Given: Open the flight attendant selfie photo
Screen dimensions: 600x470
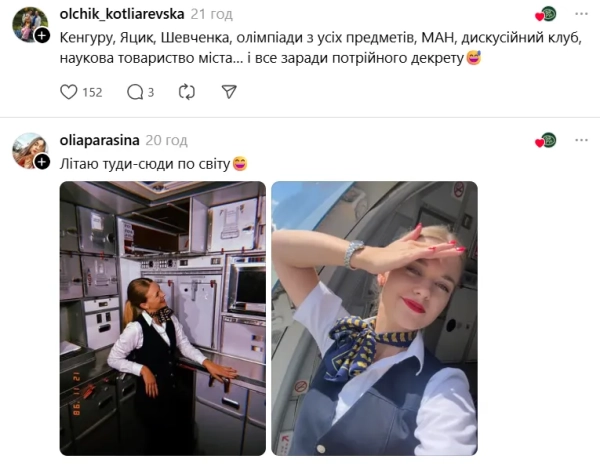Looking at the screenshot, I should (374, 318).
